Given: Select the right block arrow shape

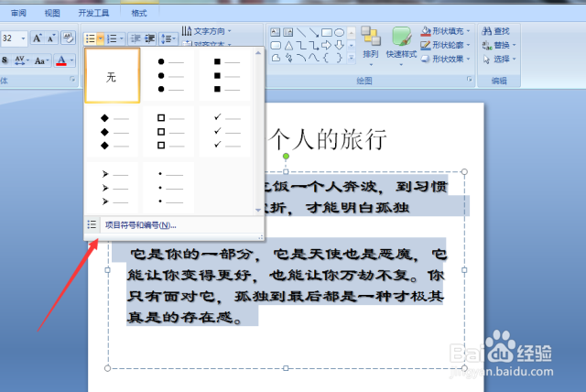Looking at the screenshot, I should pyautogui.click(x=327, y=46).
